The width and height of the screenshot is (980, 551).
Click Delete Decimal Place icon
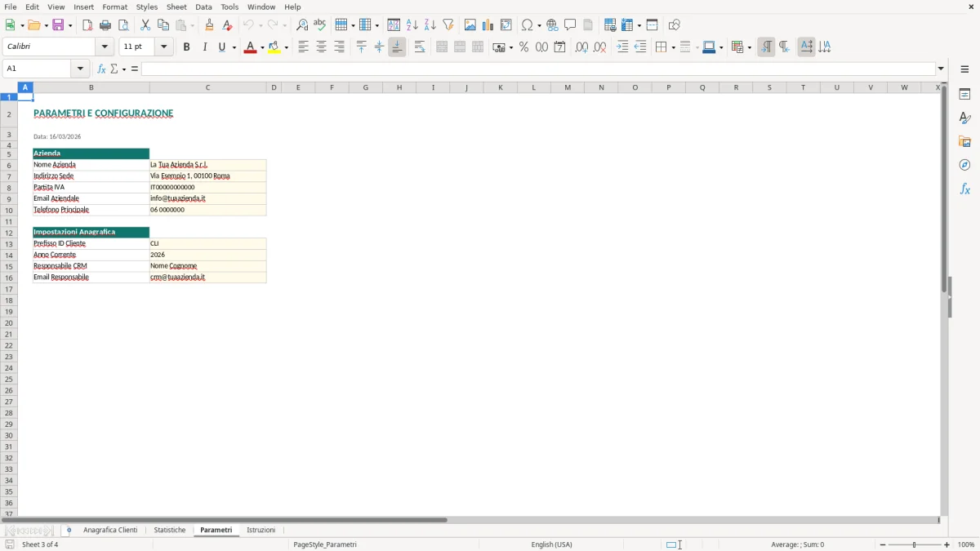600,47
